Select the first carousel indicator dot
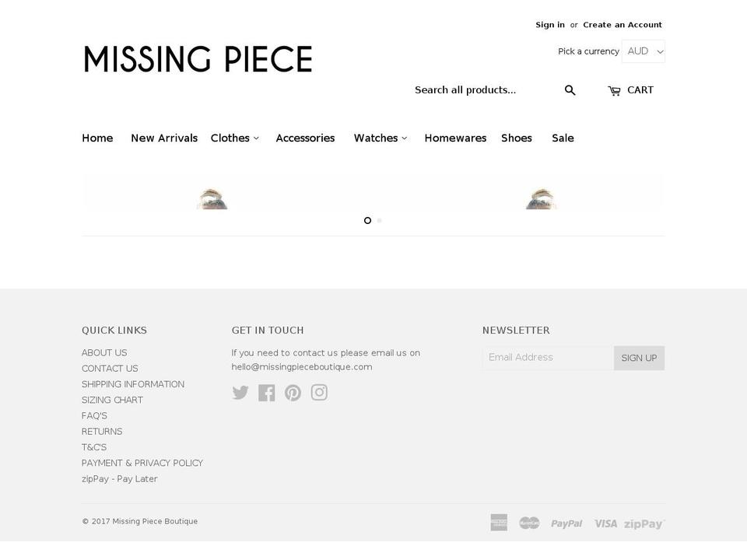 (367, 220)
